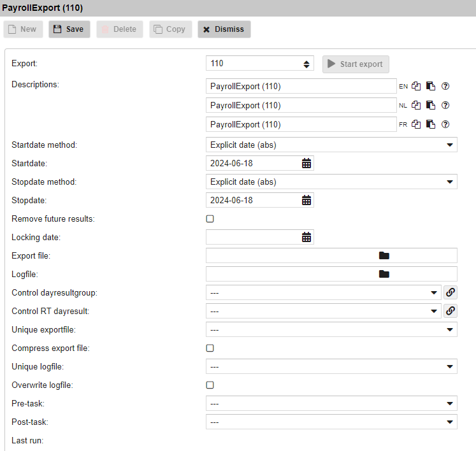Expand the Startdate method dropdown
This screenshot has height=451, width=476.
(331, 145)
